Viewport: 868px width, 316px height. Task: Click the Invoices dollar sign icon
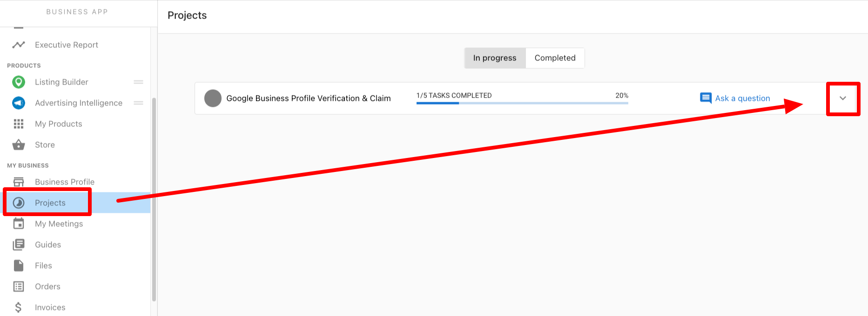pyautogui.click(x=19, y=307)
